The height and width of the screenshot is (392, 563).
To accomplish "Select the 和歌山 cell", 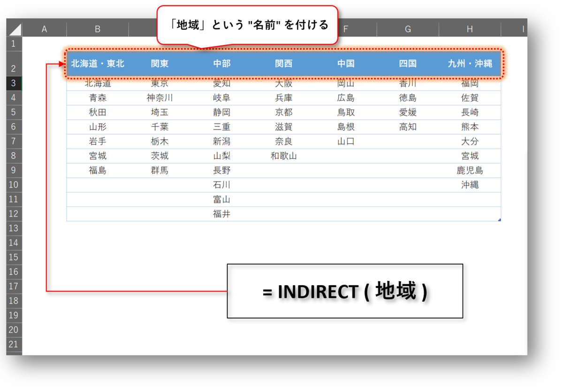I will 283,156.
